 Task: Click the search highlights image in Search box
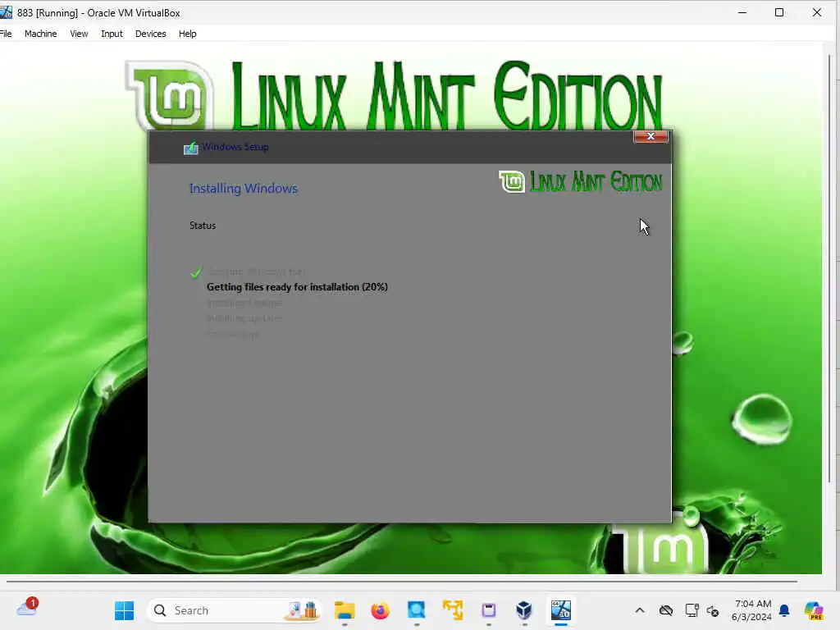coord(302,610)
